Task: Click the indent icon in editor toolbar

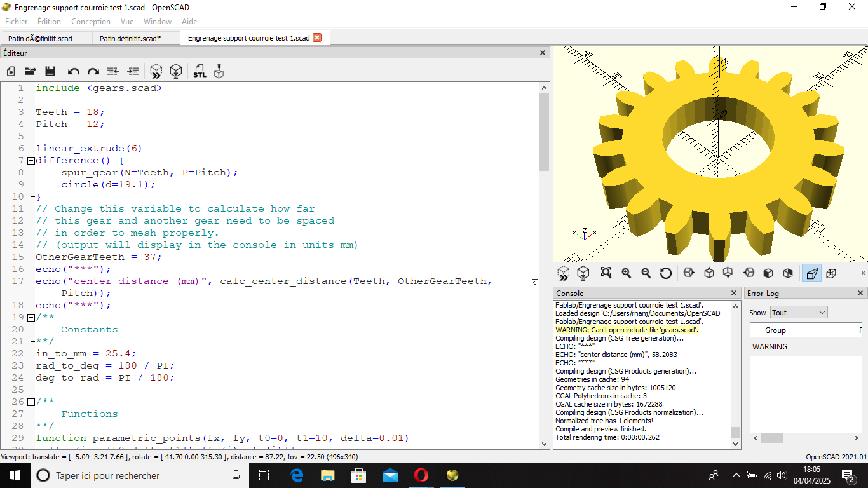Action: click(133, 72)
